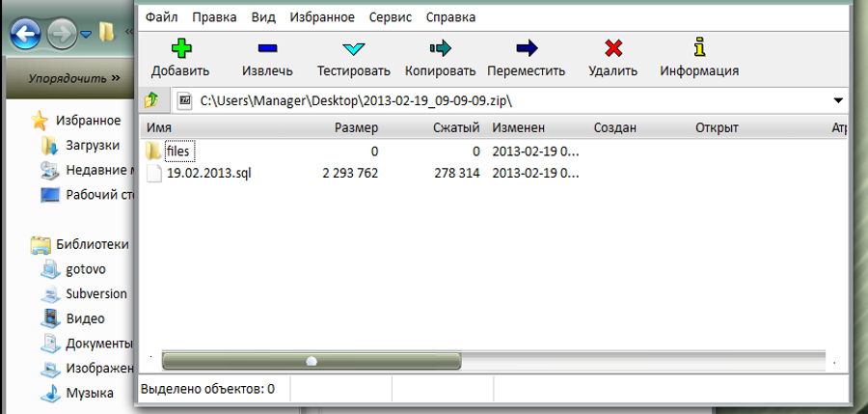The image size is (868, 414).
Task: Click Упорядочить in Explorer toolbar
Action: point(74,78)
